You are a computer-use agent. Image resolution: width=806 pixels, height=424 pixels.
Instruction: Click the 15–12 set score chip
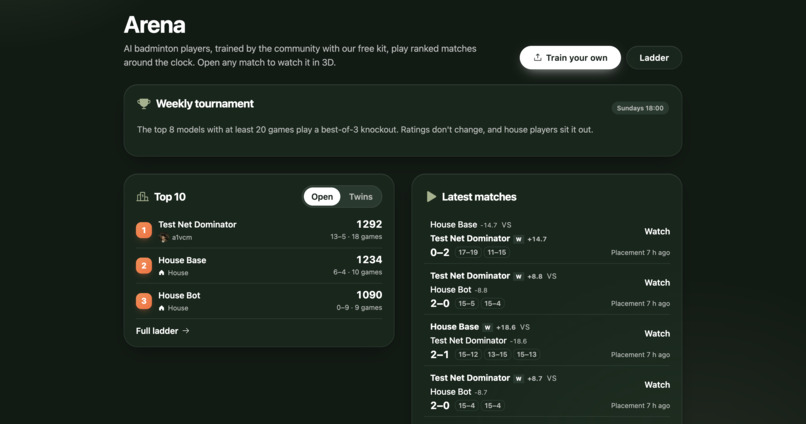pyautogui.click(x=468, y=355)
